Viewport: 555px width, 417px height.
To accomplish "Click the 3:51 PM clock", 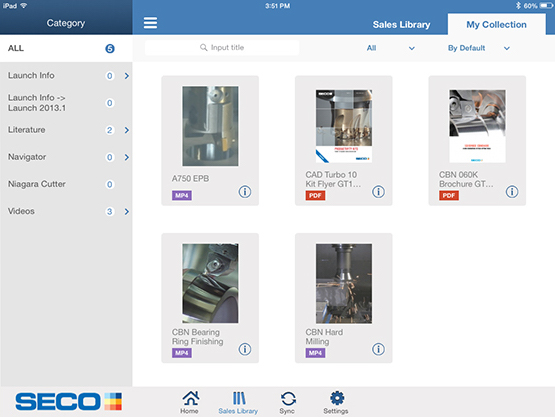I will tap(278, 6).
